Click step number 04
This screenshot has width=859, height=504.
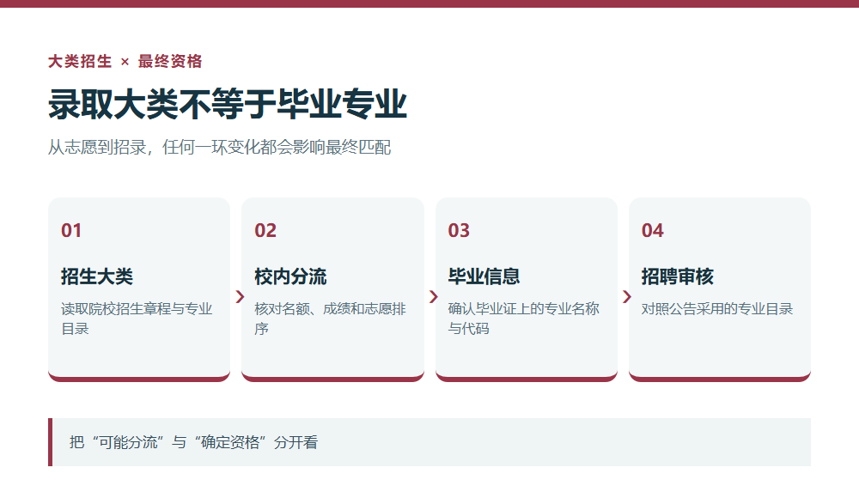tap(653, 231)
